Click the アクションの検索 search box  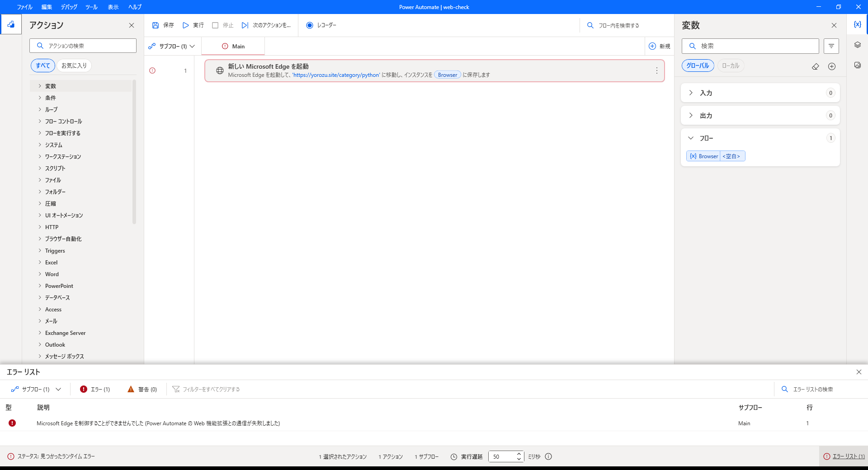(83, 46)
